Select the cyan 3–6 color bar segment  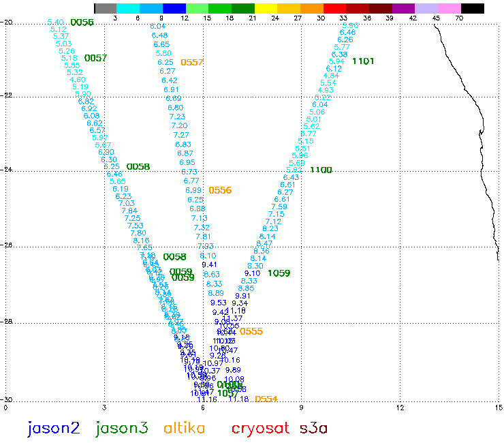(x=128, y=8)
